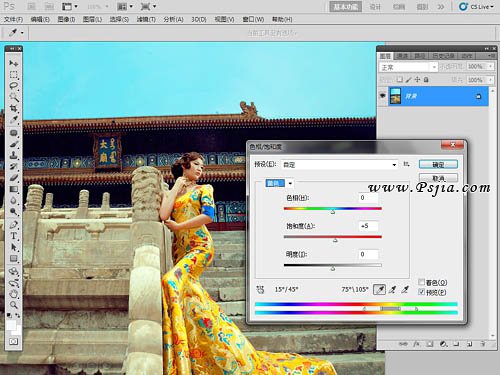Hide the Background layer with eye icon
This screenshot has height=375, width=500.
tap(383, 96)
